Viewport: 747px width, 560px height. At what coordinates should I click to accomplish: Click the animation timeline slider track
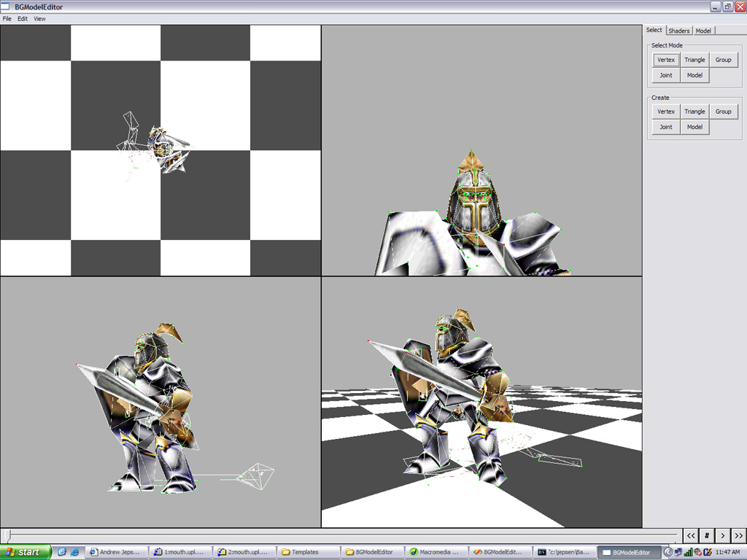click(x=343, y=535)
